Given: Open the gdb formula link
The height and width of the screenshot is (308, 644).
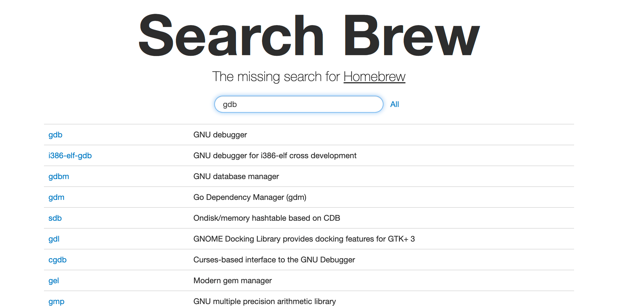Looking at the screenshot, I should point(55,135).
